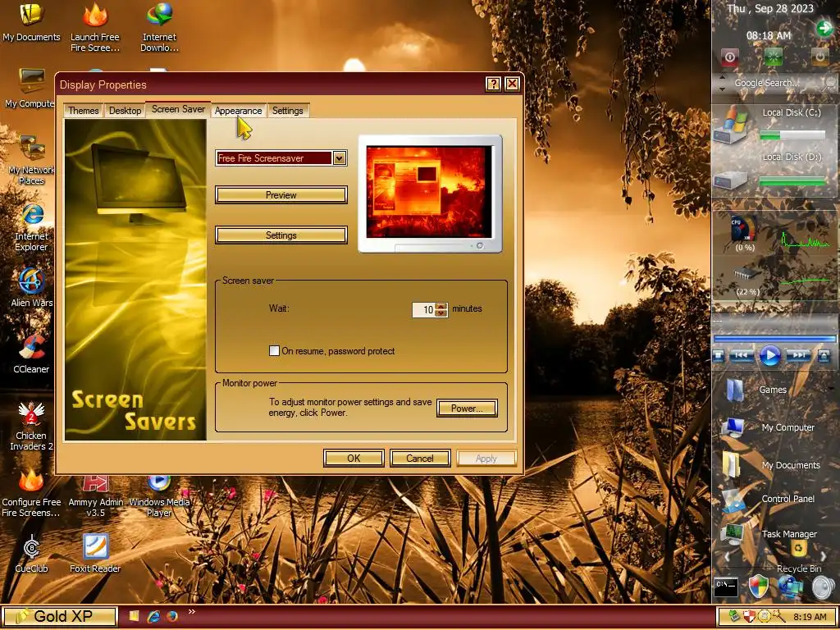
Task: Click the dialog Help question-mark button
Action: 493,84
